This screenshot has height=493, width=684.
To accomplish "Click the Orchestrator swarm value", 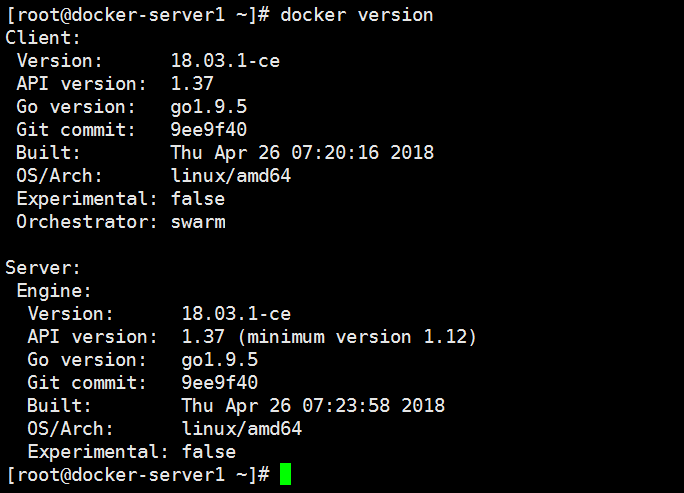I will pos(198,222).
